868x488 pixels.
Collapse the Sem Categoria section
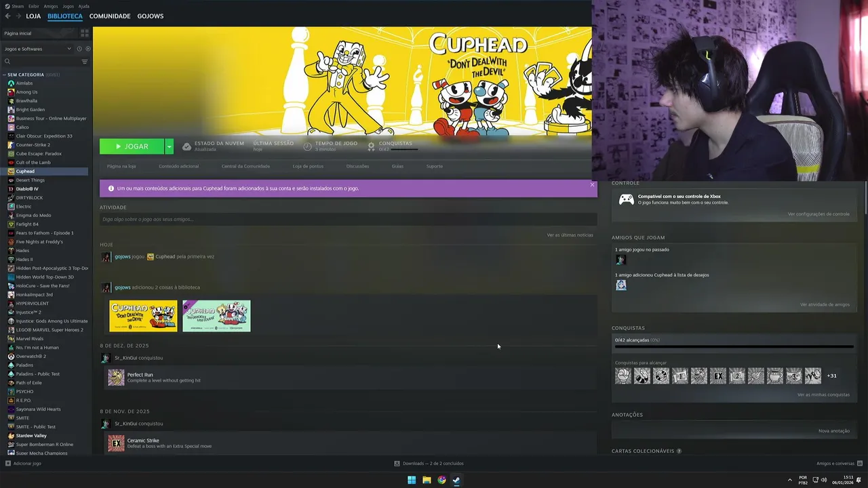click(5, 75)
